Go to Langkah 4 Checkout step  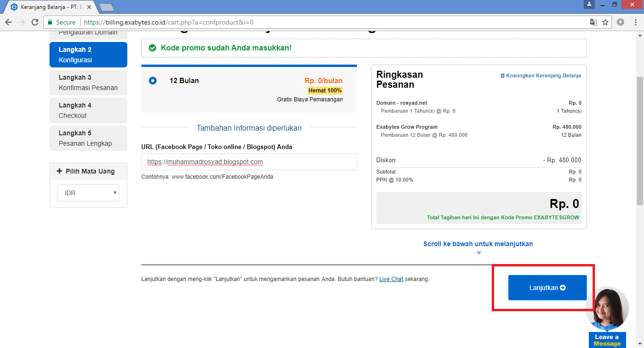88,110
